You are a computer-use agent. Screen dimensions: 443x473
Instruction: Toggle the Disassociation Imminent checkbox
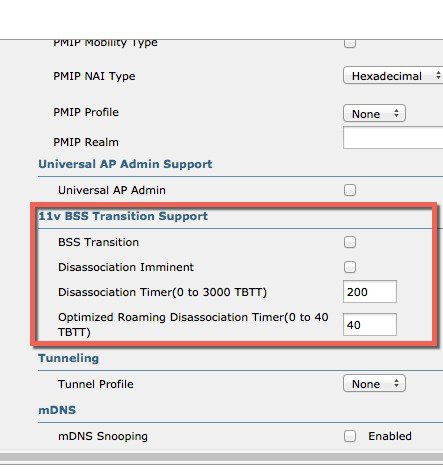click(x=350, y=267)
